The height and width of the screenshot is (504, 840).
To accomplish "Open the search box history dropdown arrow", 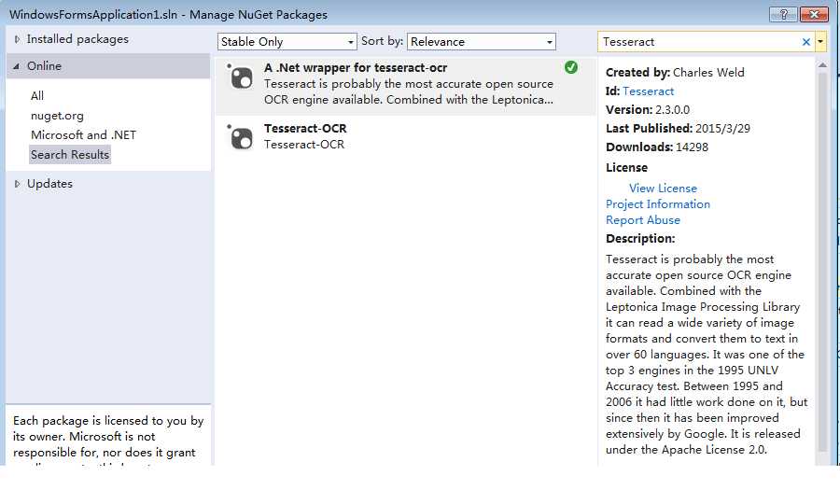I will click(x=820, y=42).
